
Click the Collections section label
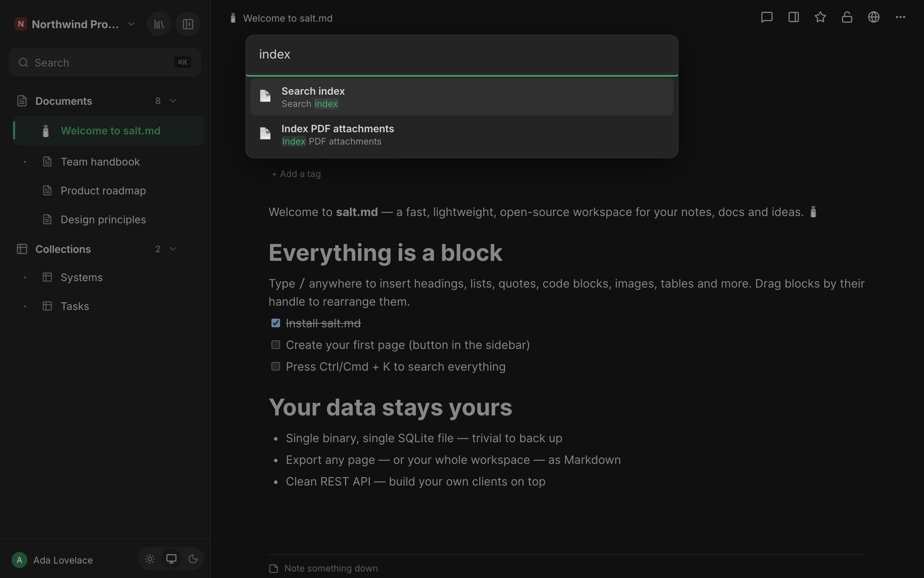pyautogui.click(x=63, y=249)
